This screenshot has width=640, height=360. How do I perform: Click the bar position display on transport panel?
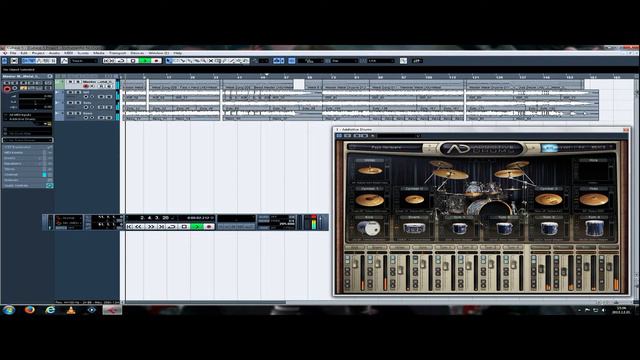coord(156,218)
